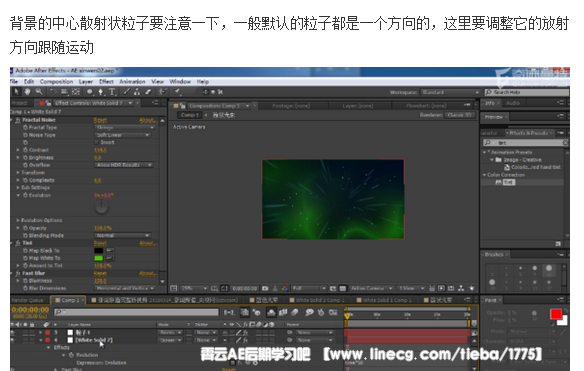Click the timeline brainstorm icon
584x371 pixels.
coord(309,313)
